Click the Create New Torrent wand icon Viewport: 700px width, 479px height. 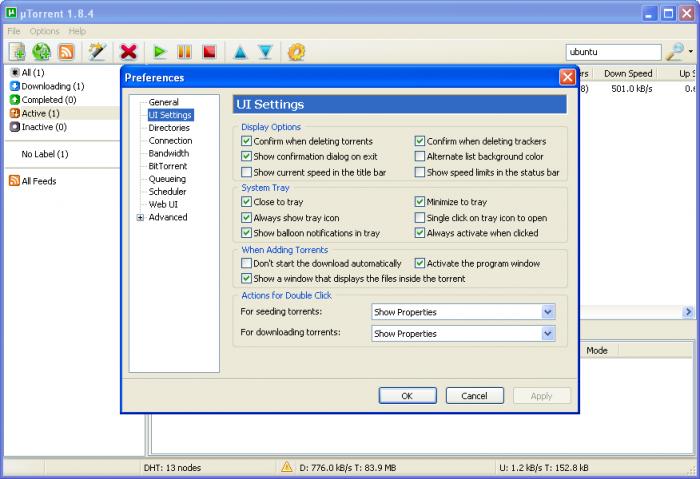tap(97, 51)
